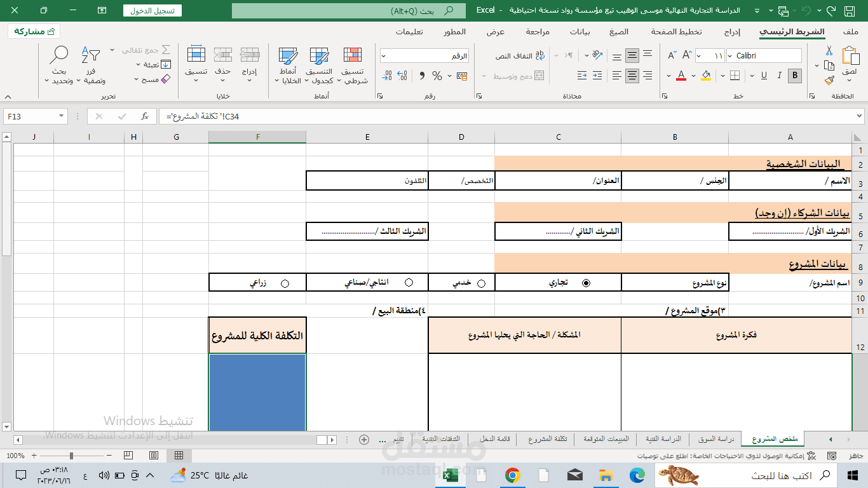Add a new sheet with plus button

364,440
